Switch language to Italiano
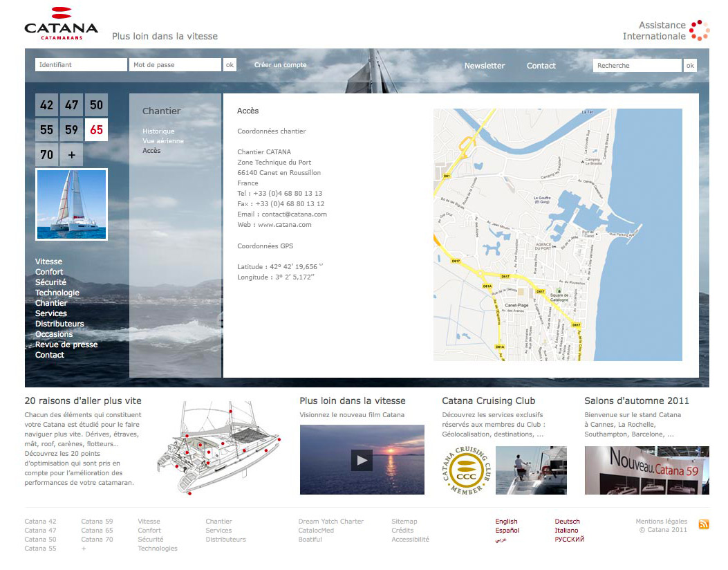The height and width of the screenshot is (570, 728). click(x=566, y=531)
